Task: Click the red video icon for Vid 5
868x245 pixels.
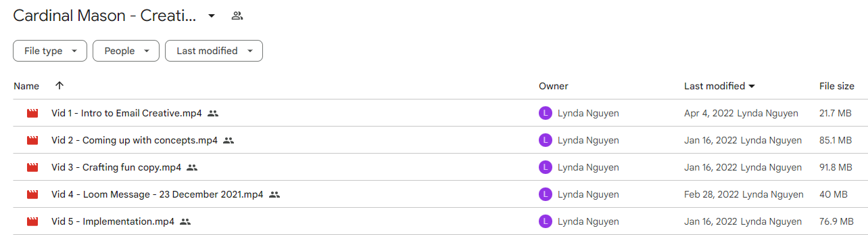Action: coord(32,222)
